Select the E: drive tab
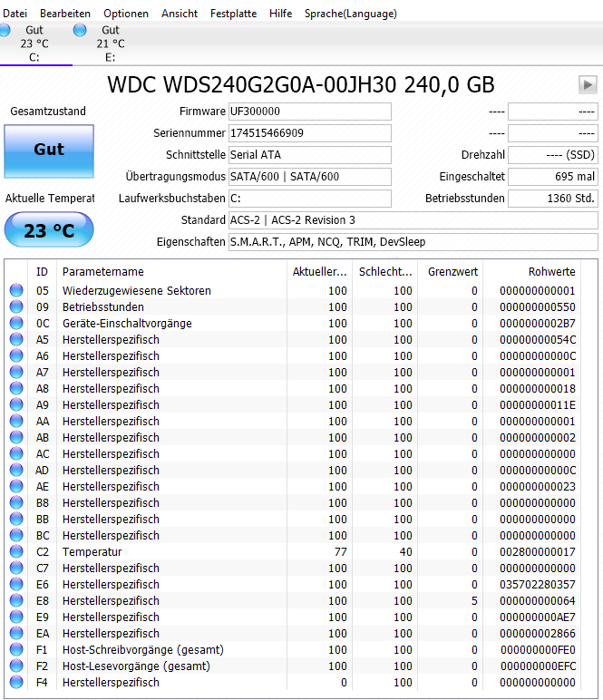This screenshot has width=603, height=700. [111, 44]
